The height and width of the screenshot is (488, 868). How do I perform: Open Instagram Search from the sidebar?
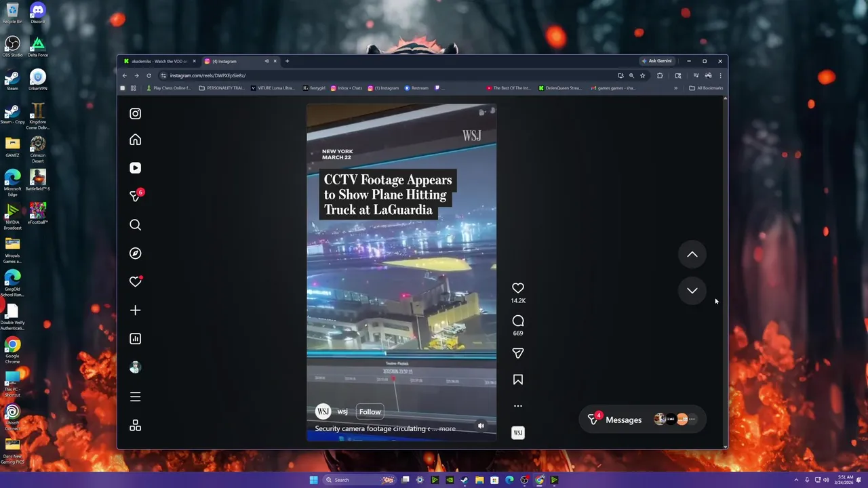pyautogui.click(x=136, y=225)
